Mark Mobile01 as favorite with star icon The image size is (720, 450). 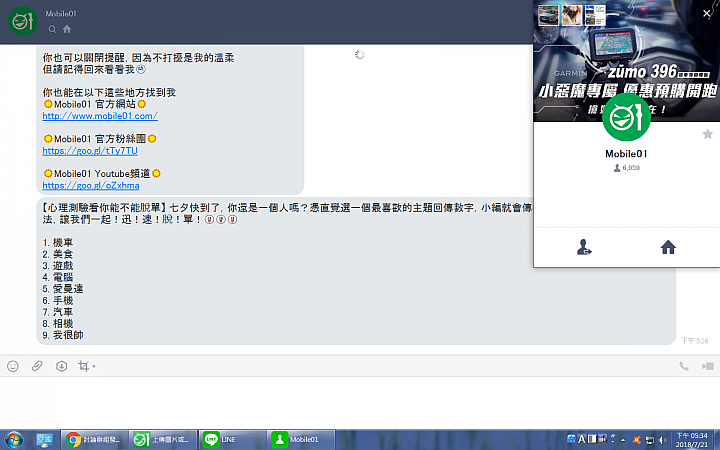pyautogui.click(x=708, y=134)
